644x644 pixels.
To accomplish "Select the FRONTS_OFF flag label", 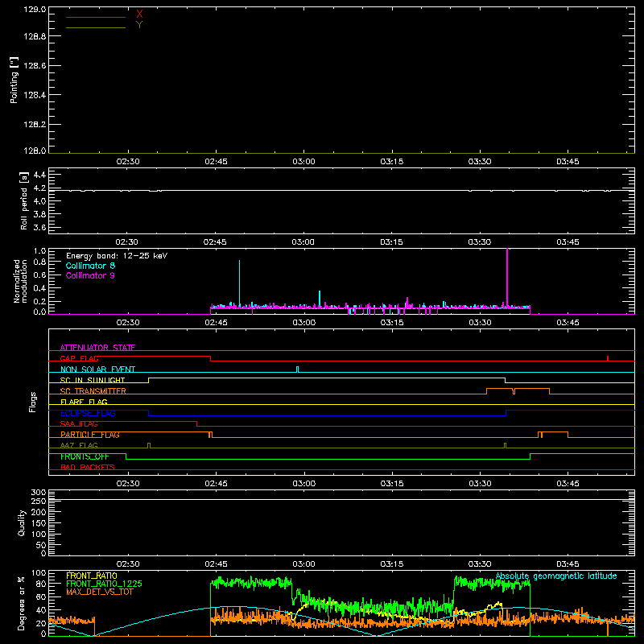I will [x=85, y=456].
